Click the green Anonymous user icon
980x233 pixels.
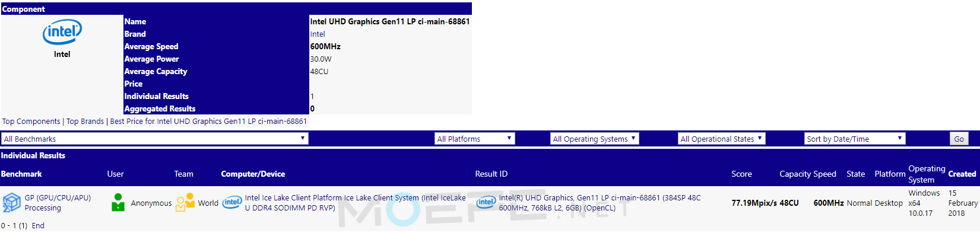(118, 202)
